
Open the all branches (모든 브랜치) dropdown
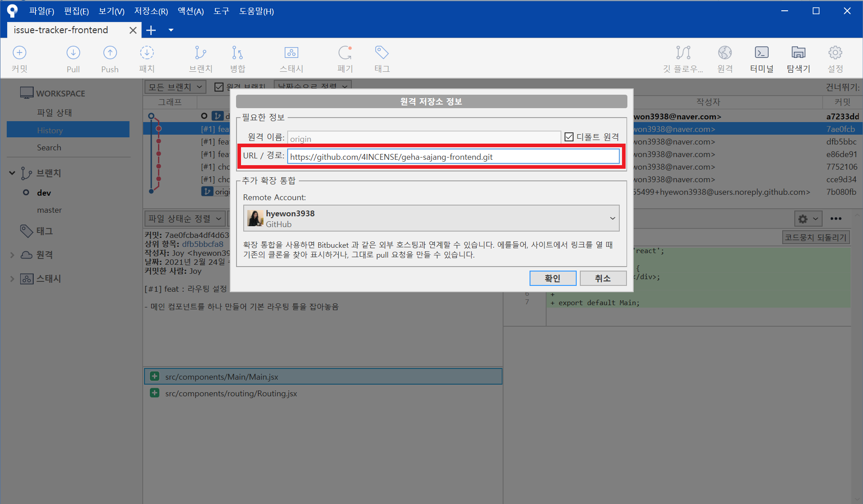click(175, 87)
